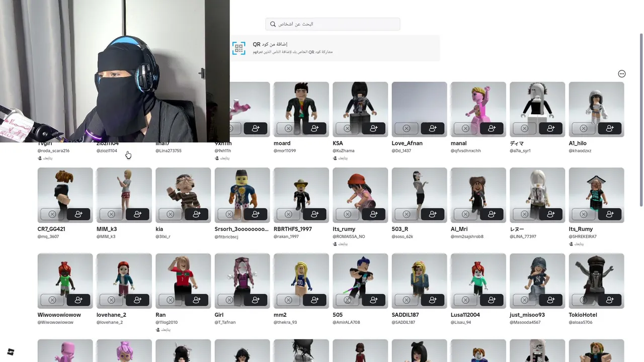Click the 505 avatar thumbnail
This screenshot has width=644, height=362.
coord(360,281)
